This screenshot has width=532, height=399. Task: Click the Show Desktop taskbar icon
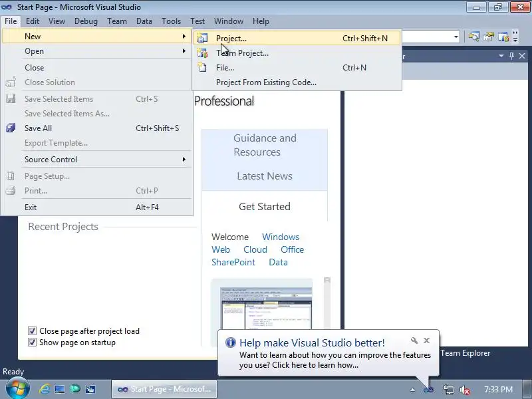click(60, 389)
